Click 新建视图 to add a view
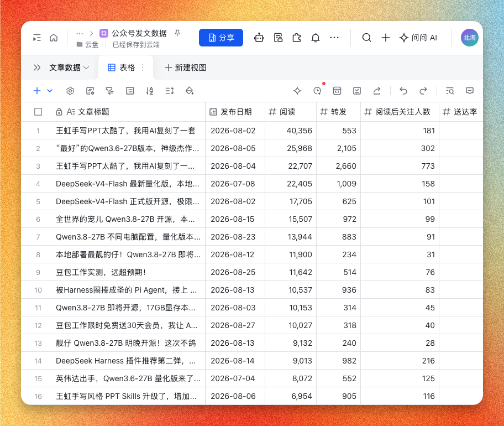 pos(186,67)
